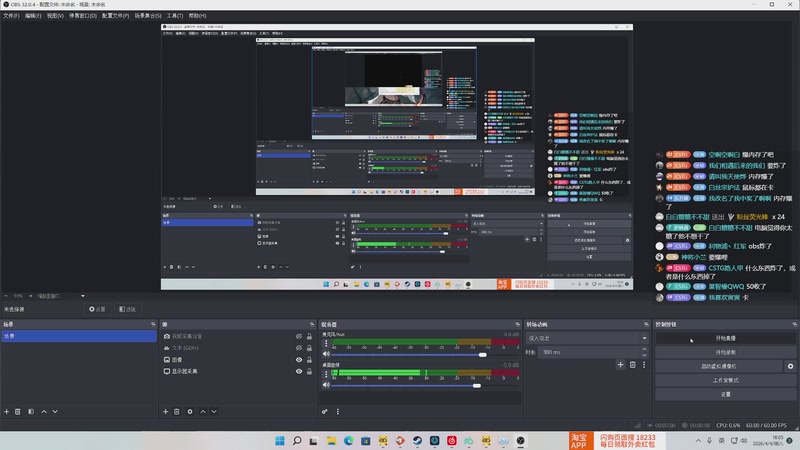Hide the 显示器采集 source

(299, 371)
